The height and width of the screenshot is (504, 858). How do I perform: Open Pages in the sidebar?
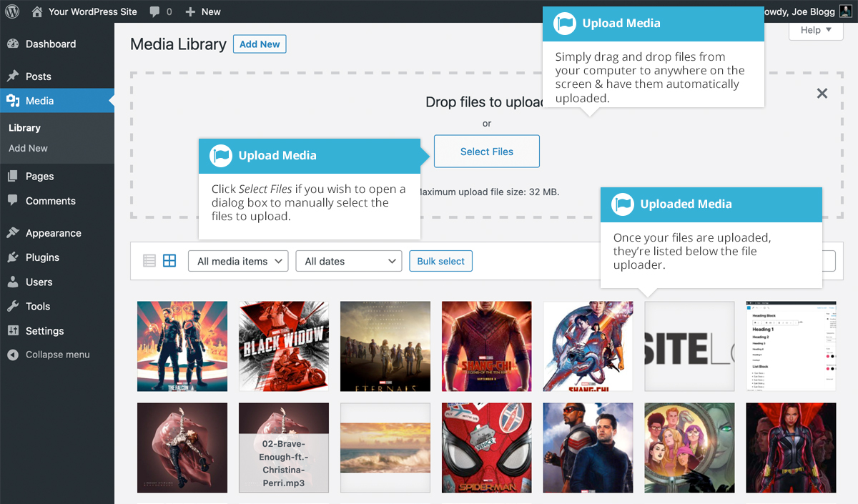click(57, 176)
